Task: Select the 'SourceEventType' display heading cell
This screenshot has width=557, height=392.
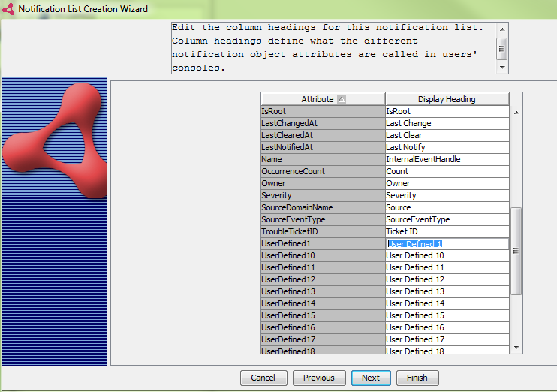Action: (447, 219)
